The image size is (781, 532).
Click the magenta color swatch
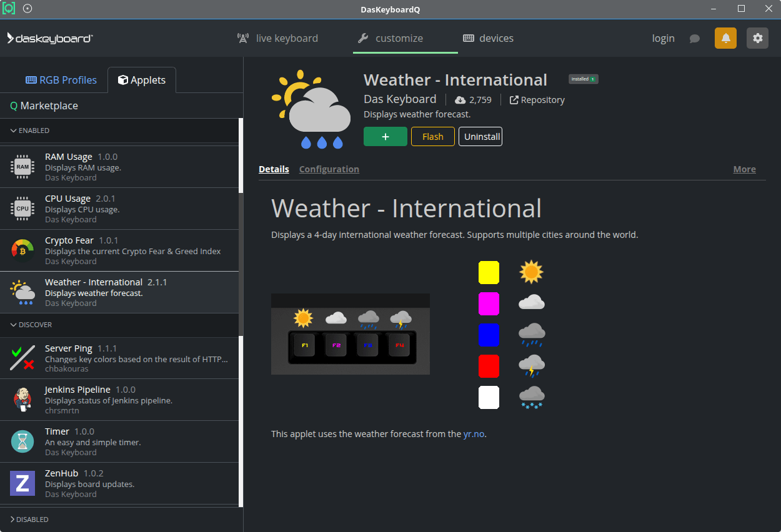point(489,303)
